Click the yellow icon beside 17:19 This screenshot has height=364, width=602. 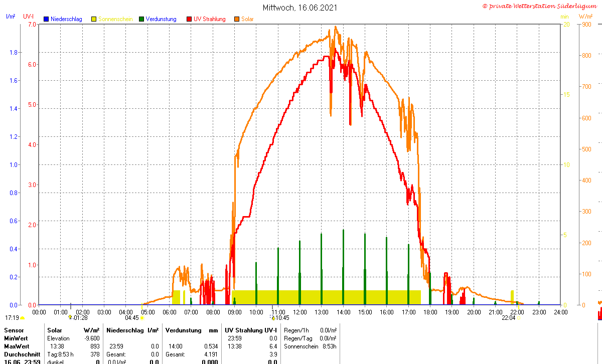22,318
